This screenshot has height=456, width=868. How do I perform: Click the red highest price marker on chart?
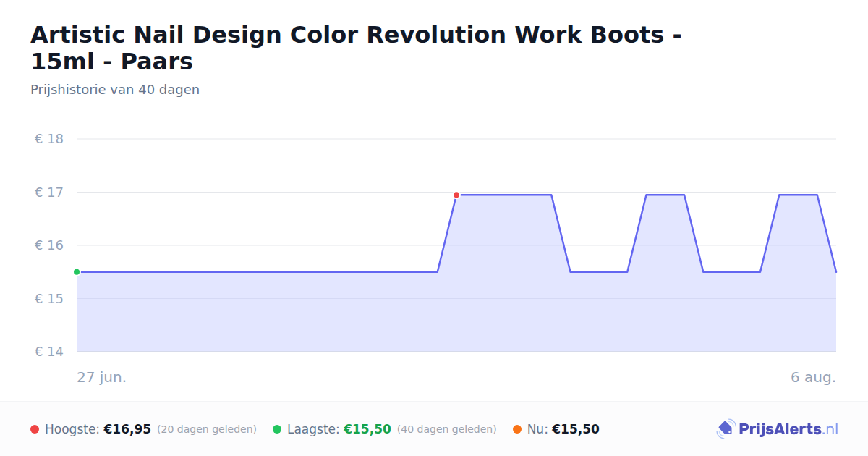(x=456, y=195)
